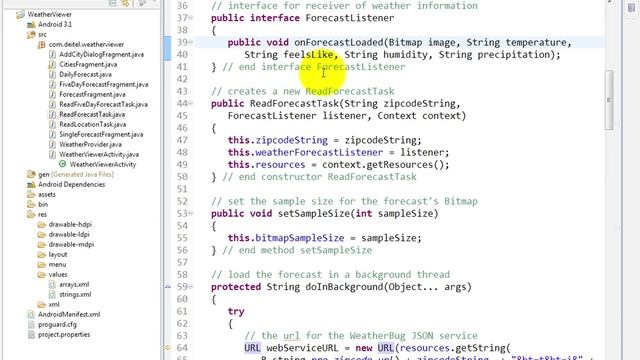Click the override marker beside line 59
Image resolution: width=640 pixels, height=360 pixels.
(167, 287)
